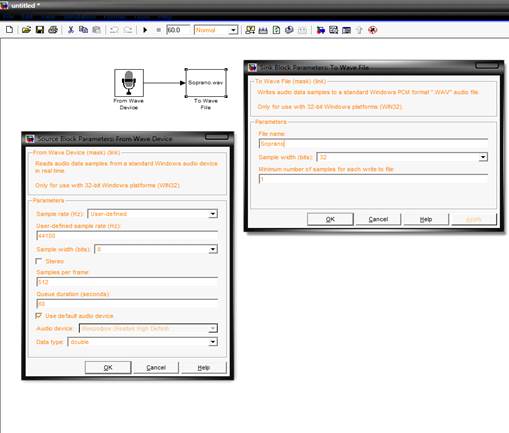
Task: Start simulation with the play button
Action: (x=145, y=30)
